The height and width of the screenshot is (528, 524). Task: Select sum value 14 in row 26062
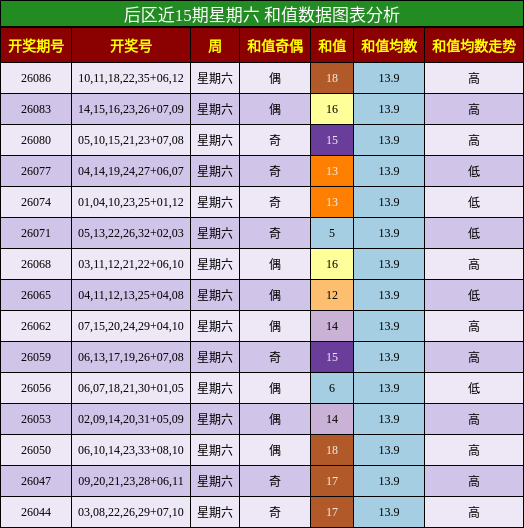pos(332,326)
